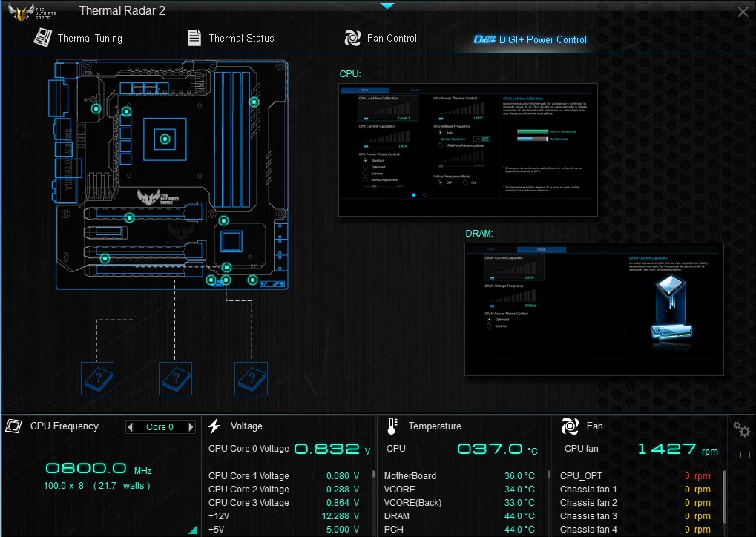This screenshot has width=756, height=537.
Task: Click the 100.0 x 8 multiplier text
Action: [64, 486]
